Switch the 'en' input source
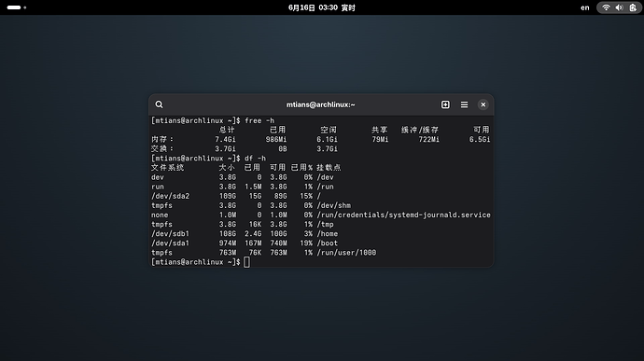The image size is (644, 361). pyautogui.click(x=585, y=7)
